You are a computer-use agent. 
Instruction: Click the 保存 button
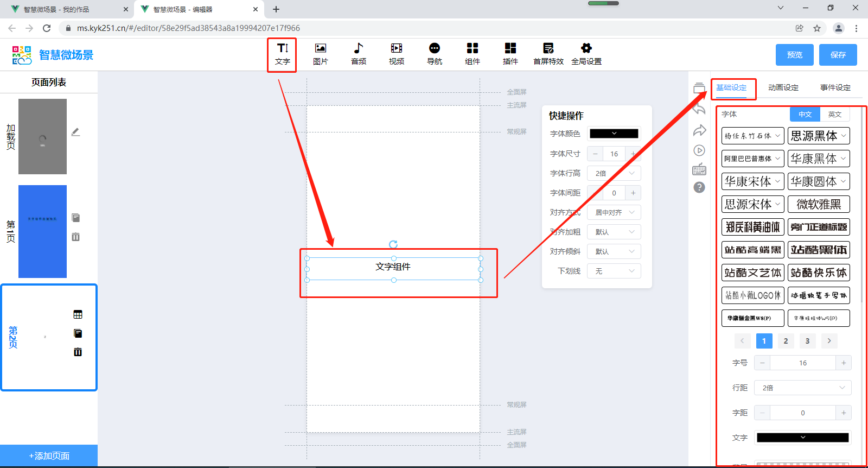[x=838, y=55]
